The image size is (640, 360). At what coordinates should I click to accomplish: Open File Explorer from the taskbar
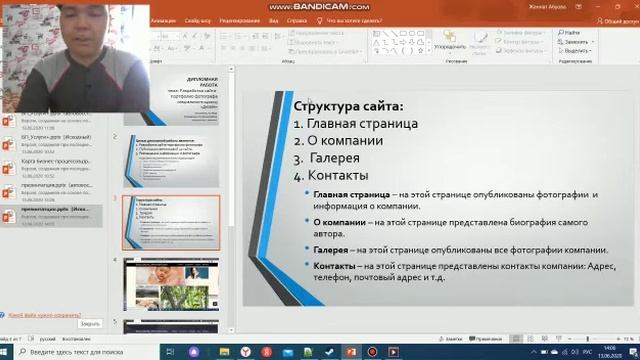coord(224,352)
